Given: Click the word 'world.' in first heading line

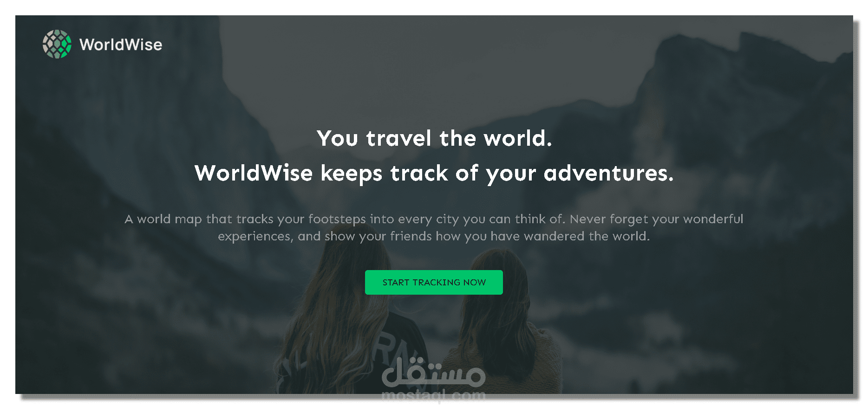Looking at the screenshot, I should pyautogui.click(x=518, y=138).
